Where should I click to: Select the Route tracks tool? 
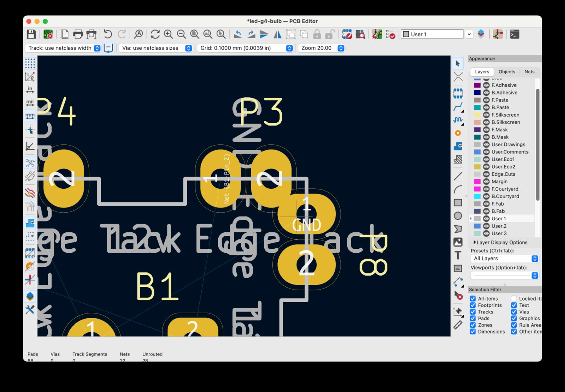458,107
